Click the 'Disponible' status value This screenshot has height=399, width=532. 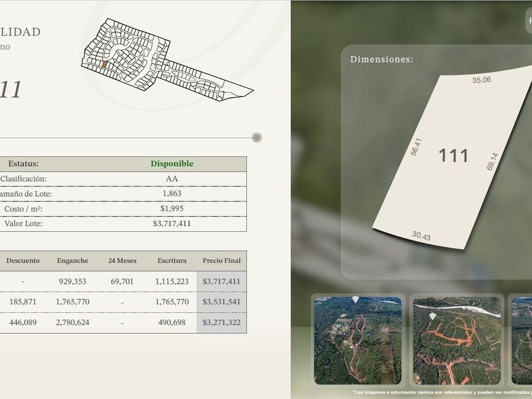click(172, 163)
